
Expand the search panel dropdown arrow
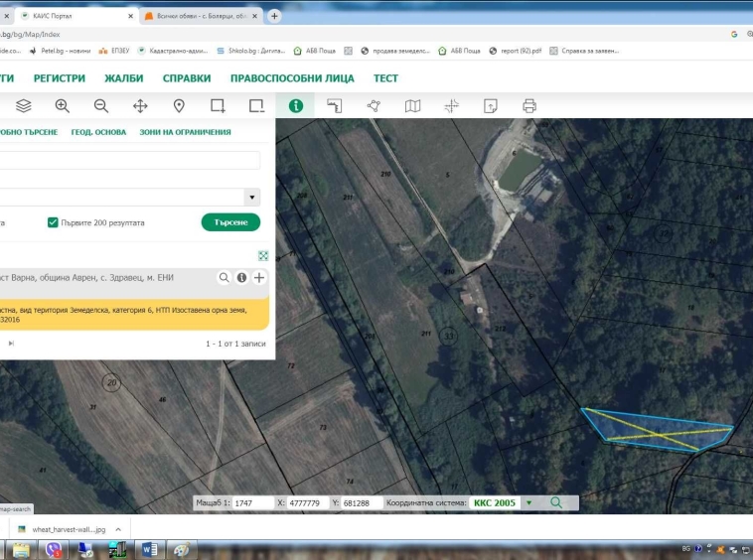(251, 197)
